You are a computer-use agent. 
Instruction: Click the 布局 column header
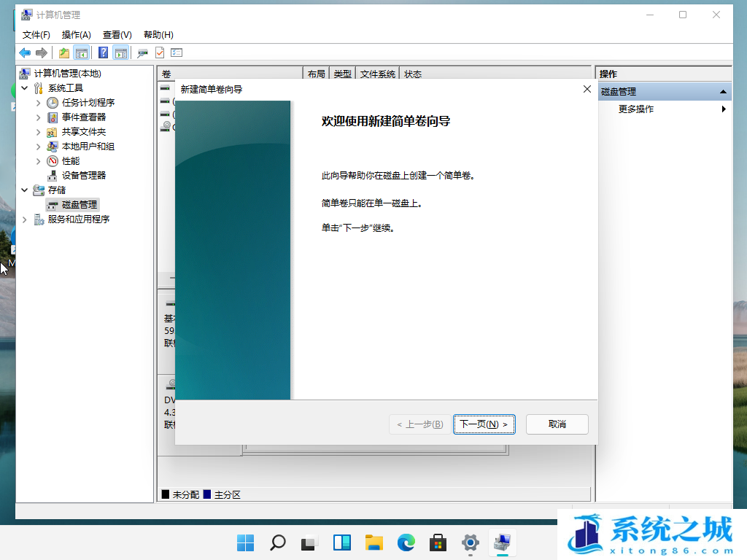[317, 74]
